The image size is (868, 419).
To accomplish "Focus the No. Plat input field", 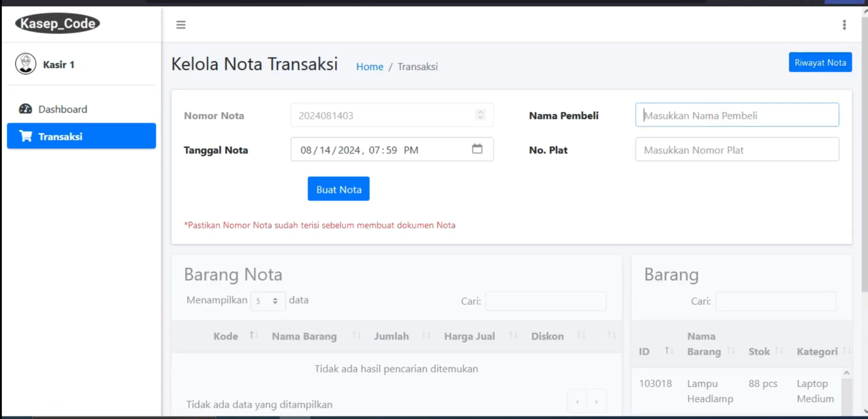I will (x=737, y=149).
